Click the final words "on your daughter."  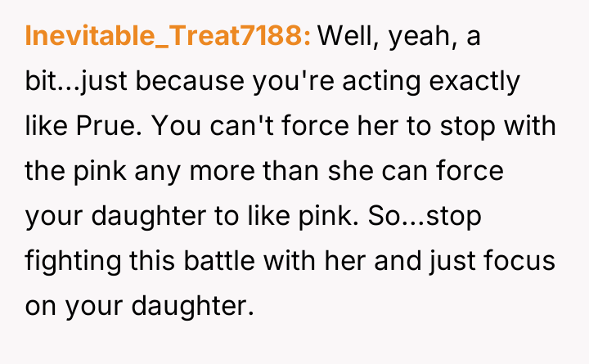135,307
